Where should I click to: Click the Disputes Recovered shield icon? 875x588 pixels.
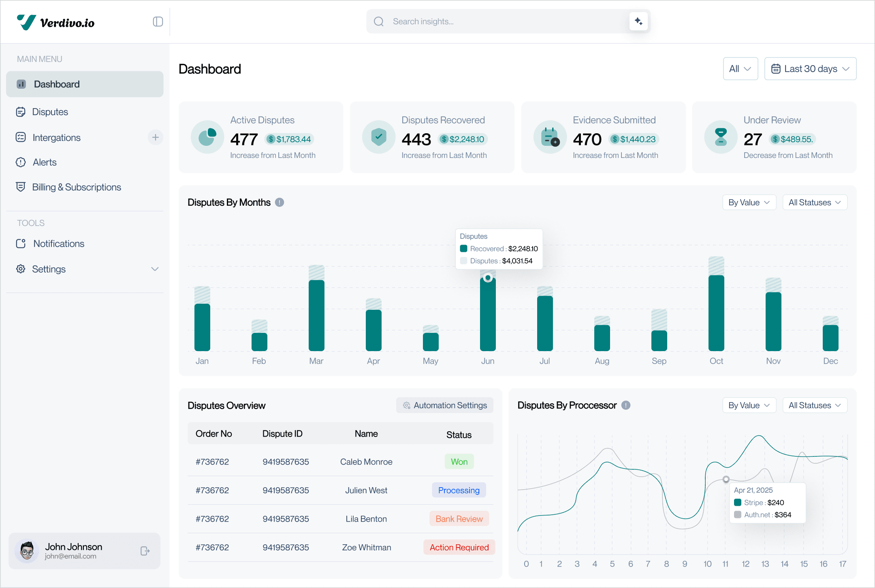pos(378,137)
